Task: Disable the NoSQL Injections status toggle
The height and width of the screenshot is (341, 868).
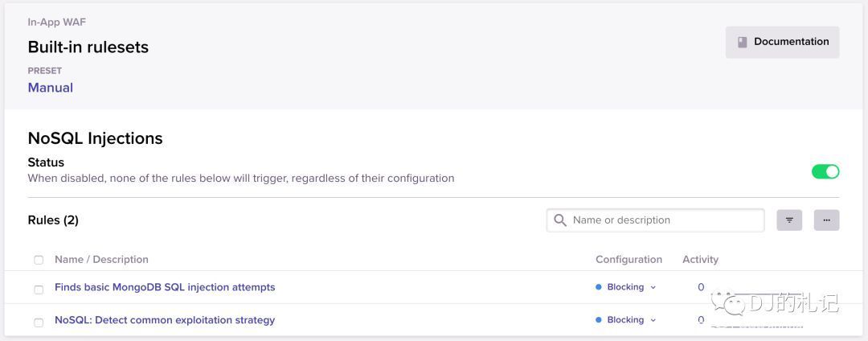Action: [825, 171]
